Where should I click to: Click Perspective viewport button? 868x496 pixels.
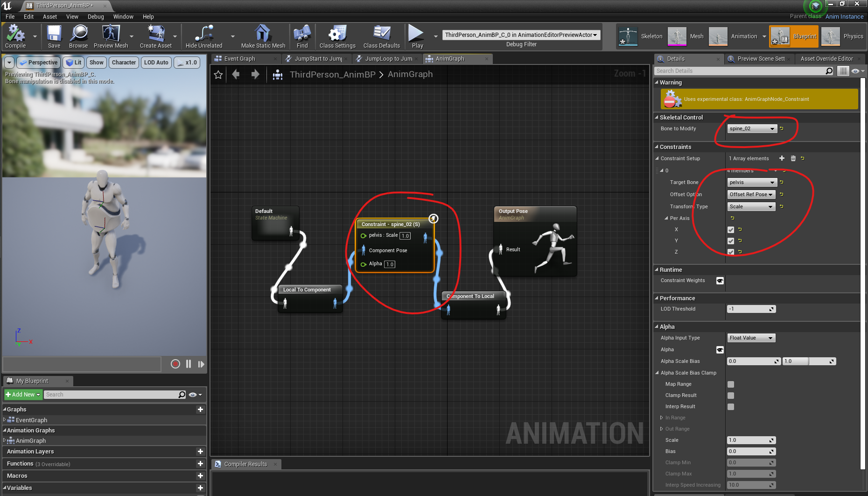point(39,63)
